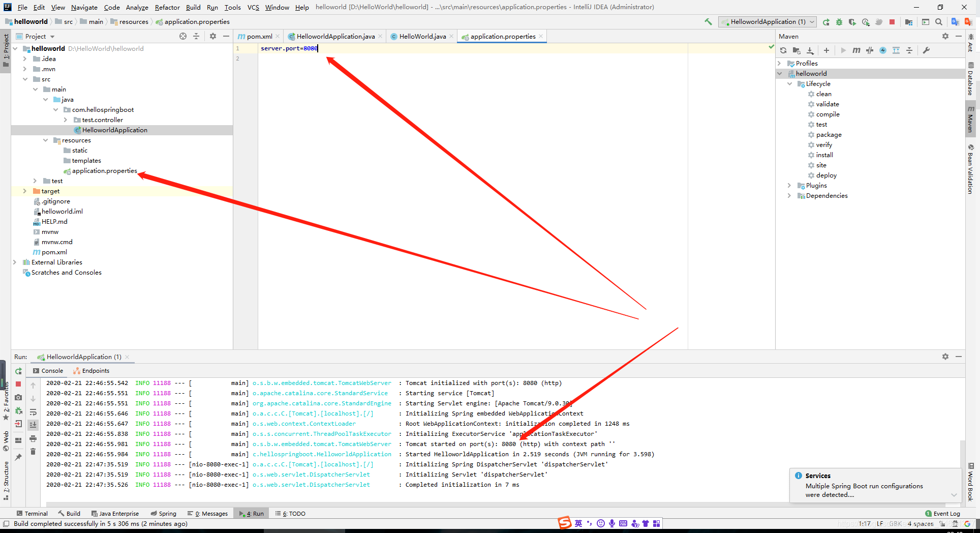
Task: Open Maven panel gear options
Action: [x=945, y=36]
